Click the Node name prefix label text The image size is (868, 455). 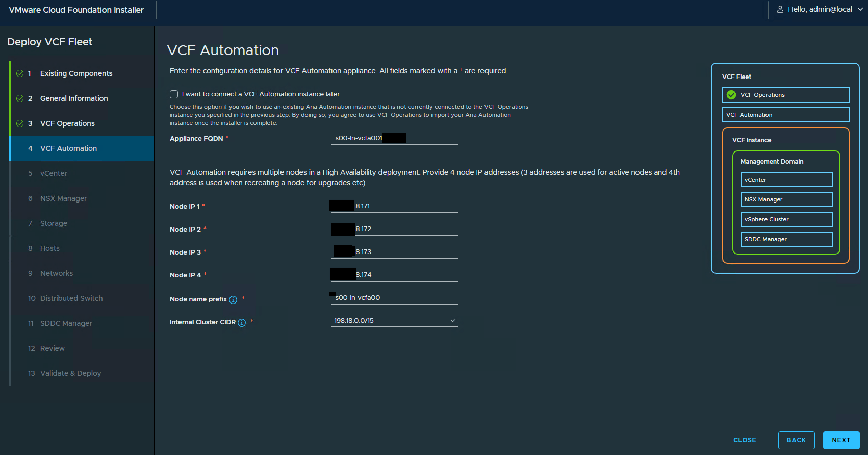pos(198,299)
